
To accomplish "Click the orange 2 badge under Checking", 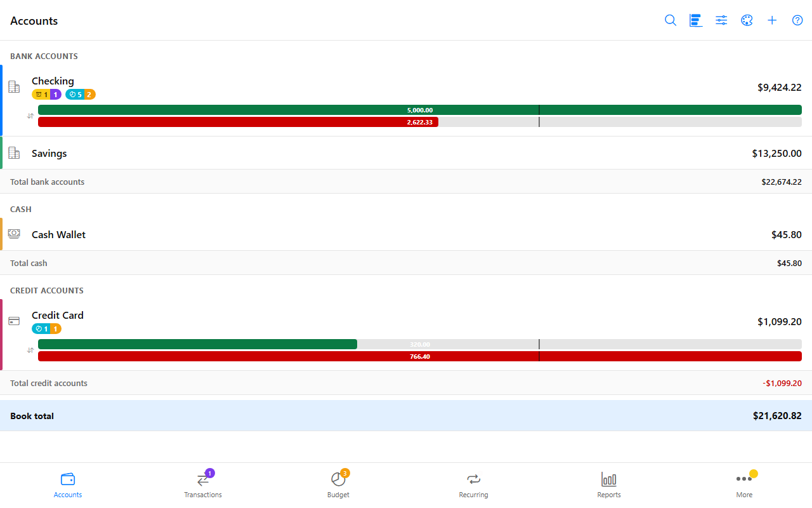I will coord(89,95).
